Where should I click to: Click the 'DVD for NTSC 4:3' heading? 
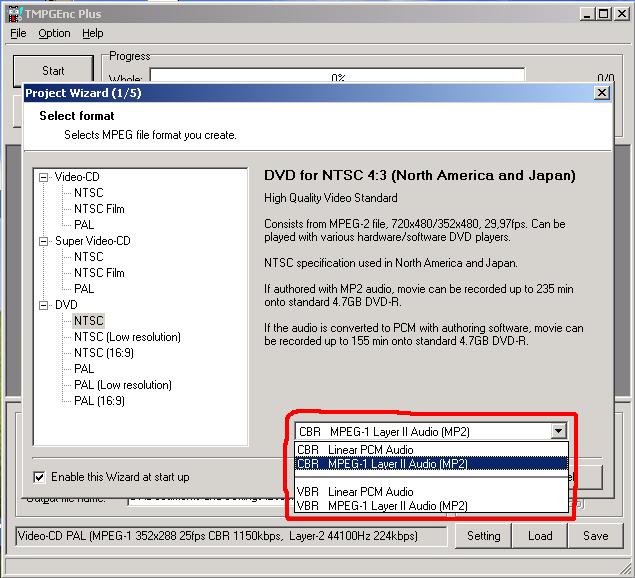click(420, 175)
